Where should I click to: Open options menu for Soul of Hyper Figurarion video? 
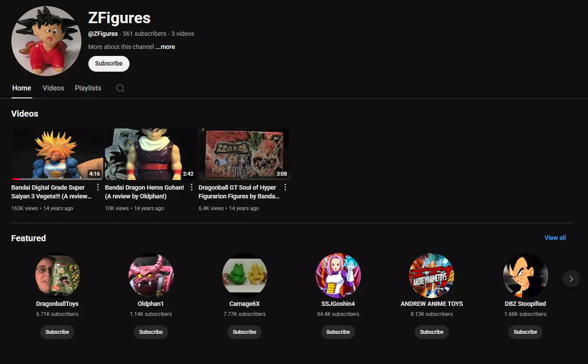pyautogui.click(x=285, y=187)
